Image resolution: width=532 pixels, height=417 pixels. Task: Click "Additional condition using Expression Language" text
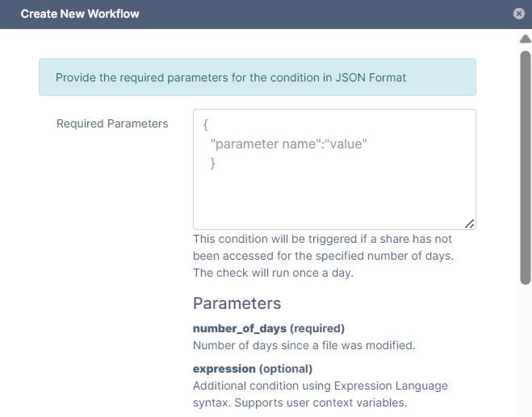(x=320, y=386)
